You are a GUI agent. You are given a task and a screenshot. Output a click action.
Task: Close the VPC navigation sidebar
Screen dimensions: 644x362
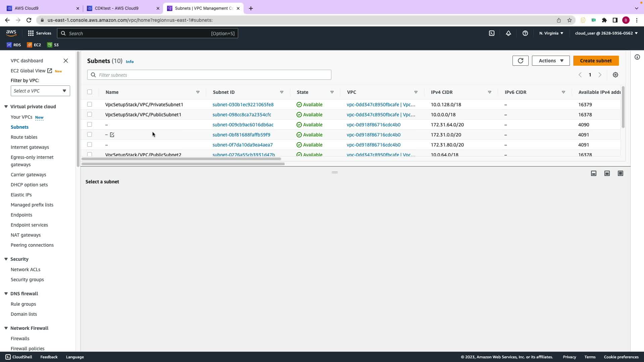coord(66,61)
